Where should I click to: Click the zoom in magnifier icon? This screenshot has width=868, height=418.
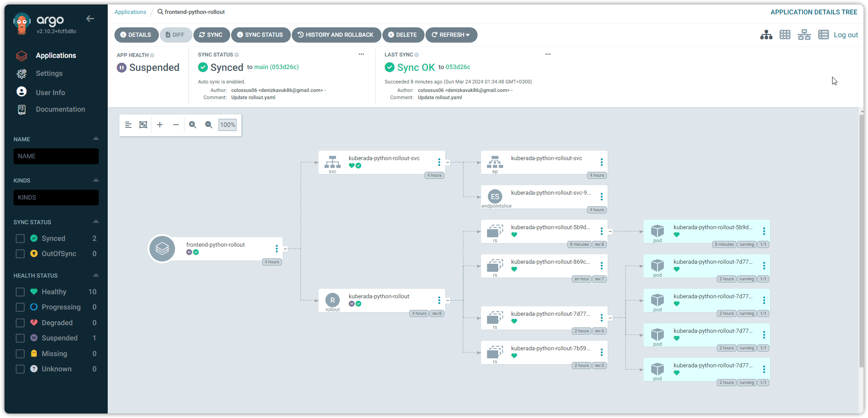point(193,125)
